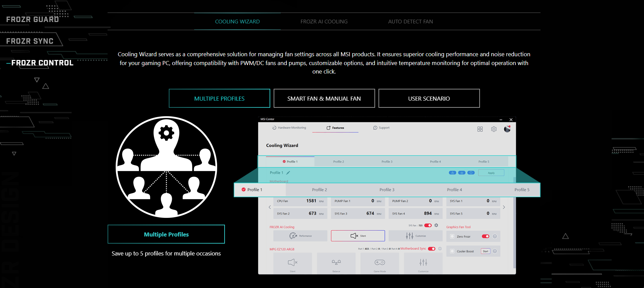The height and width of the screenshot is (288, 644).
Task: Open Hardware Monitoring tab in MSI Center
Action: pos(289,128)
